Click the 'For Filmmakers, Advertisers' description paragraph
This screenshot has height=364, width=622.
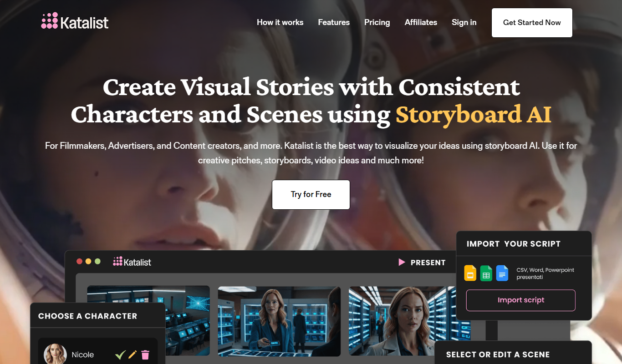311,153
